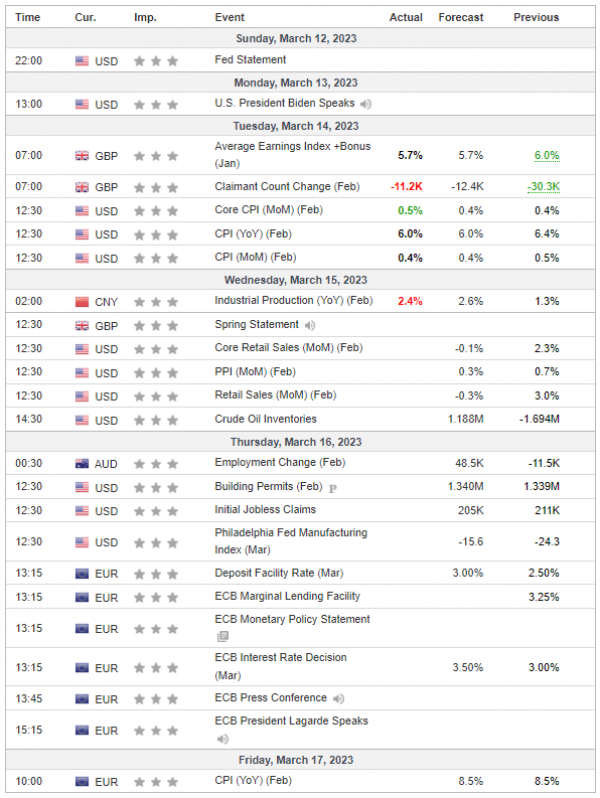This screenshot has width=600, height=798.
Task: Click the China flag in Industrial Production row
Action: [82, 301]
